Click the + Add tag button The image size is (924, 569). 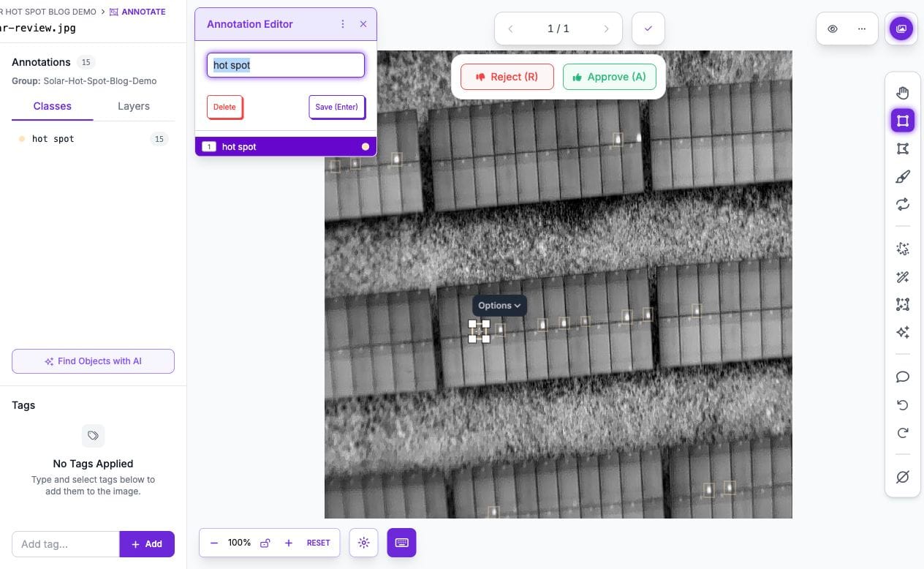147,544
